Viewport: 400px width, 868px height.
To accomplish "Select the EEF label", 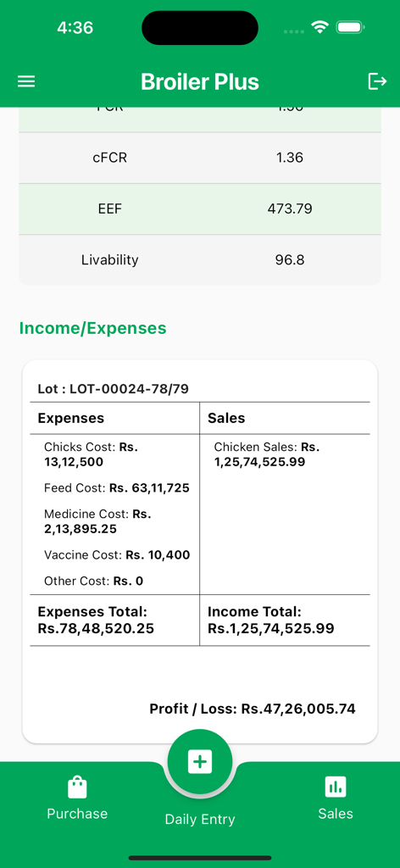I will coord(109,209).
